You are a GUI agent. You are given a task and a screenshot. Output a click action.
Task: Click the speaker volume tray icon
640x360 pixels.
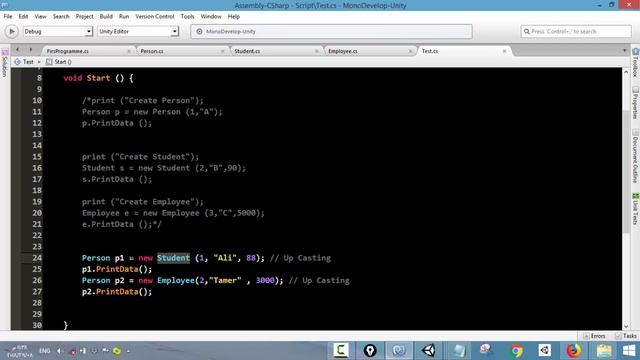pos(60,351)
